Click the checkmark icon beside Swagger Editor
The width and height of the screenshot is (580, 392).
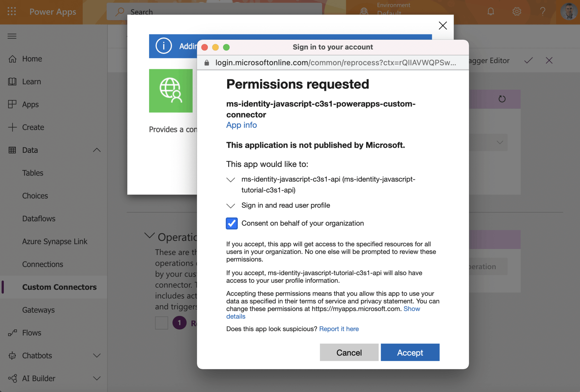(528, 60)
